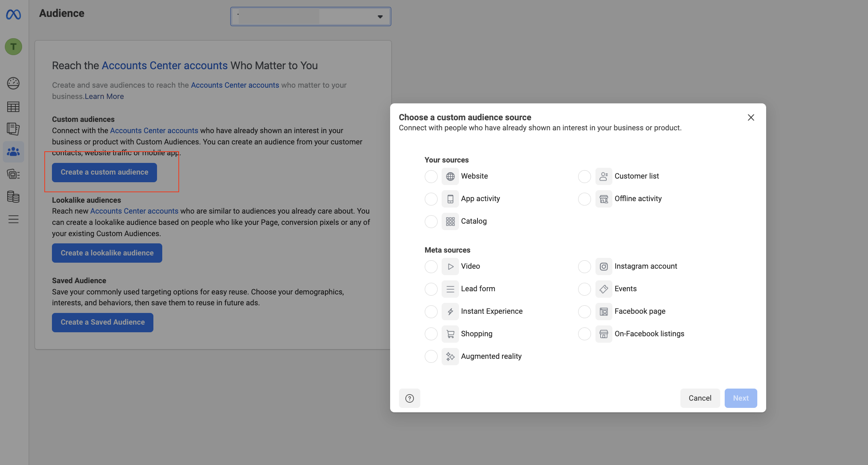
Task: Open the Learn More link
Action: pyautogui.click(x=104, y=97)
